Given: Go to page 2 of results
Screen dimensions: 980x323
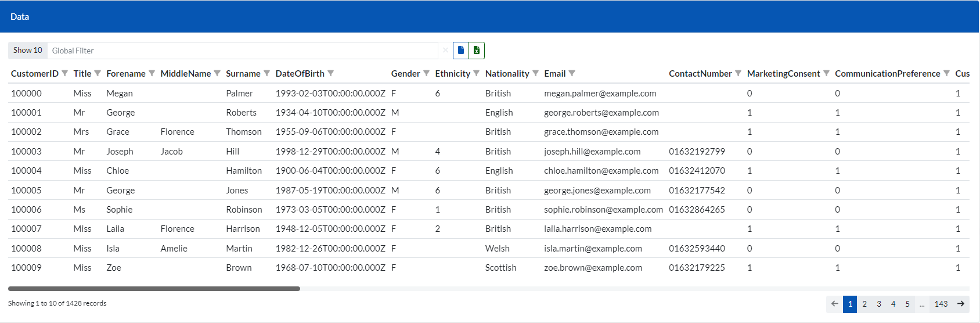Looking at the screenshot, I should 864,304.
